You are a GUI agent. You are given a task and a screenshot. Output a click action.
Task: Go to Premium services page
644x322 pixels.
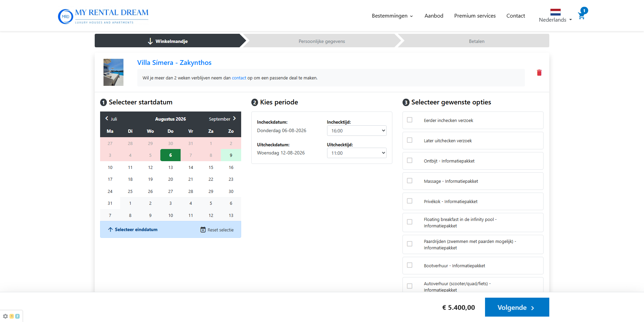click(475, 16)
